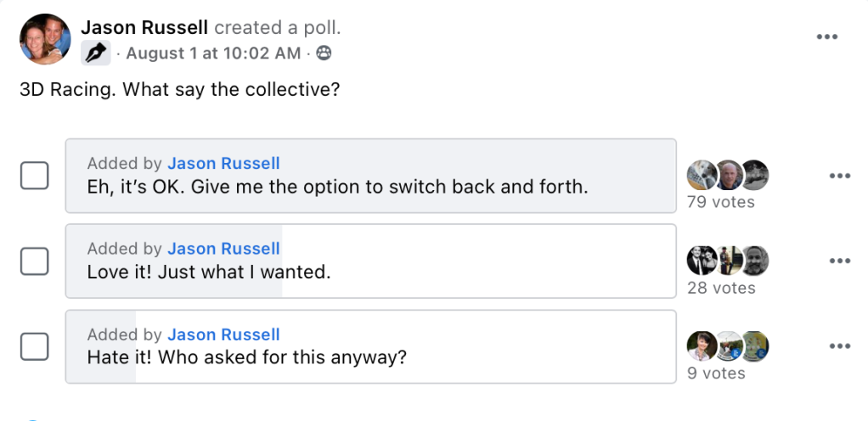Open options for the 'Eh, it's OK' choice

pos(840,176)
